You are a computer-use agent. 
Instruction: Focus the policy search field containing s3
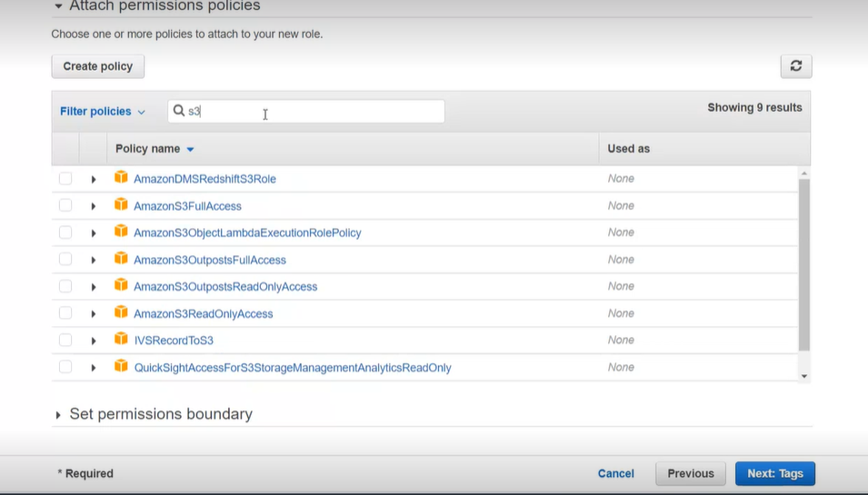306,111
